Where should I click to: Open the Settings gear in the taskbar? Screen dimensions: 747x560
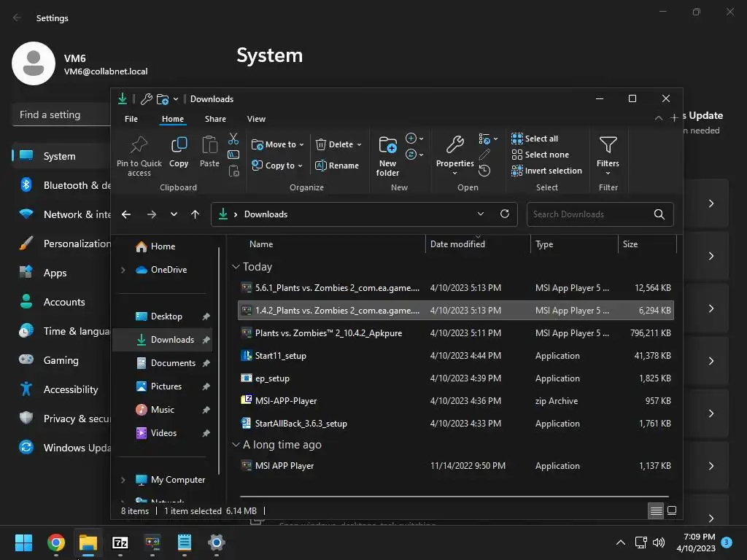click(x=216, y=542)
